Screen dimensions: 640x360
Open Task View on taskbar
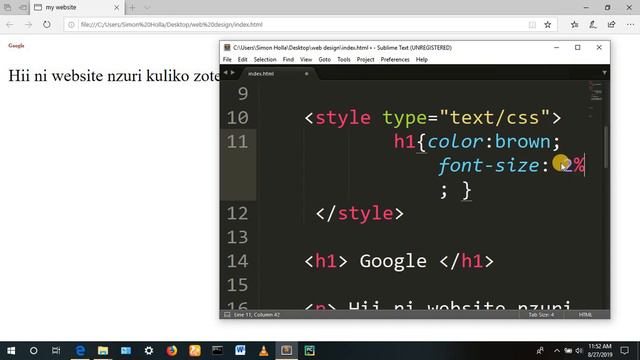(56, 351)
